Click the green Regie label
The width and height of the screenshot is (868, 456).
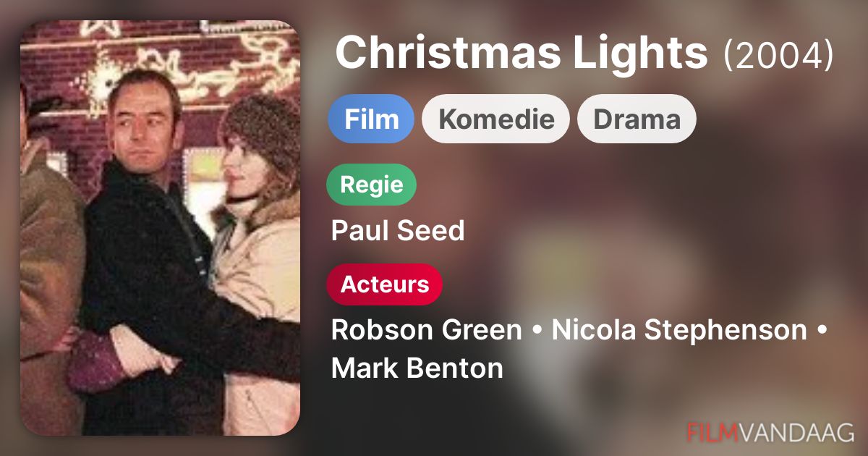coord(372,185)
